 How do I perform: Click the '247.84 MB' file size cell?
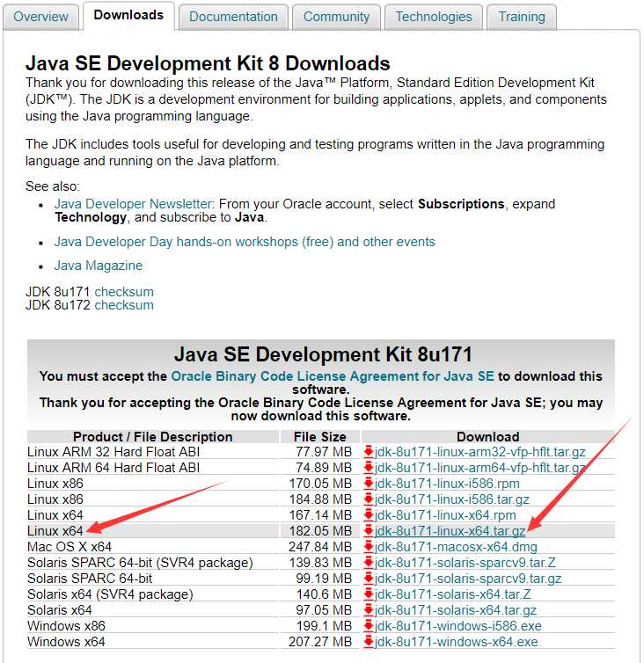point(320,547)
